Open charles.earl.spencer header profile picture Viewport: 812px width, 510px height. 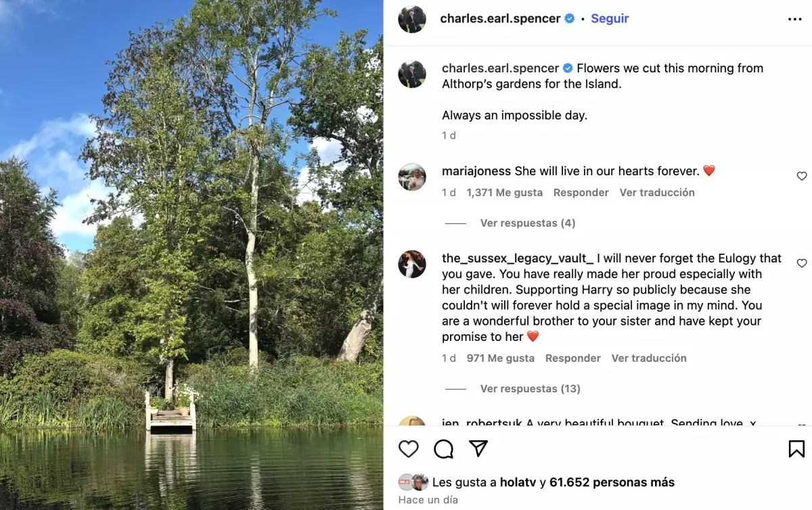tap(412, 19)
